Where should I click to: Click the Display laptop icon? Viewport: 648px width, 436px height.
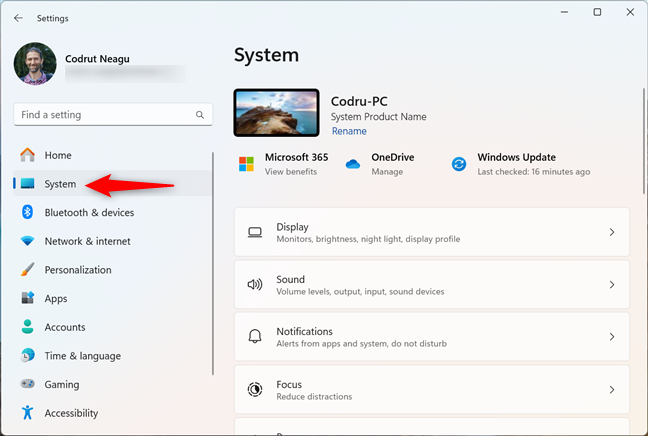click(255, 232)
